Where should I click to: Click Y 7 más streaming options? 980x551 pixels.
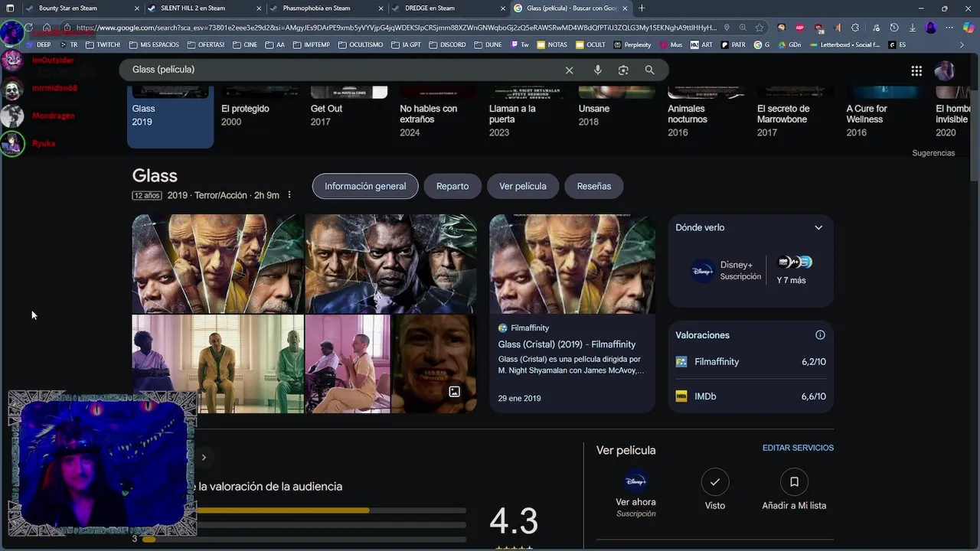(x=791, y=280)
